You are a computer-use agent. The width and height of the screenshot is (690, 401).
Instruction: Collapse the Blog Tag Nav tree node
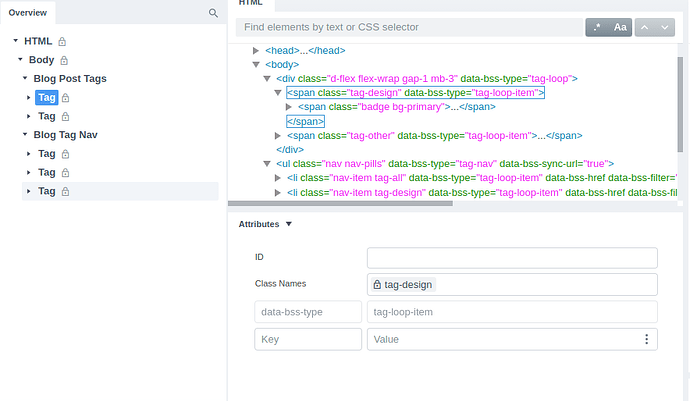point(25,134)
